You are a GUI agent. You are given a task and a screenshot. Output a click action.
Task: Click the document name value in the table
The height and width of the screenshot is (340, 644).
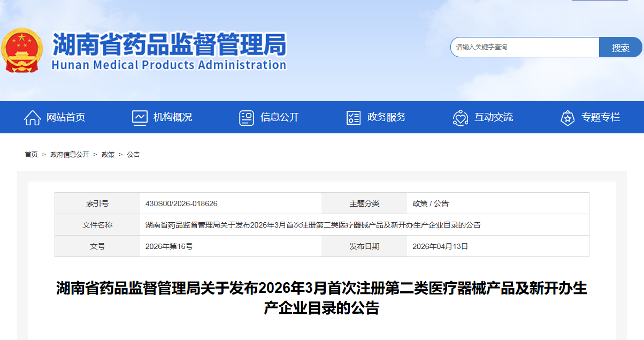point(313,225)
